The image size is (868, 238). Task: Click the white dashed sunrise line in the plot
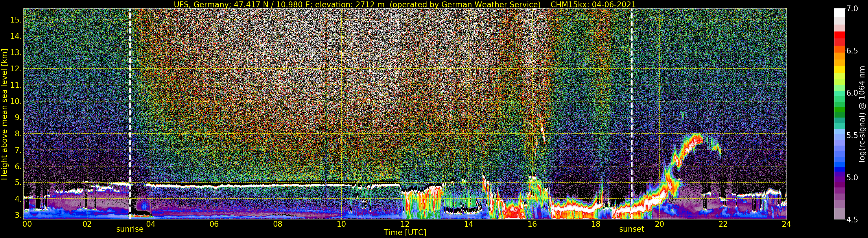[130, 114]
